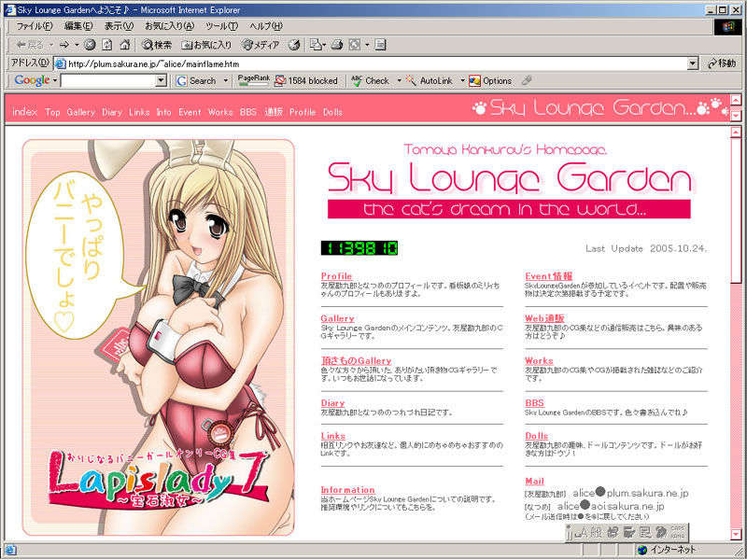Click the main page scrollbar down arrow
This screenshot has width=747, height=560.
[736, 533]
